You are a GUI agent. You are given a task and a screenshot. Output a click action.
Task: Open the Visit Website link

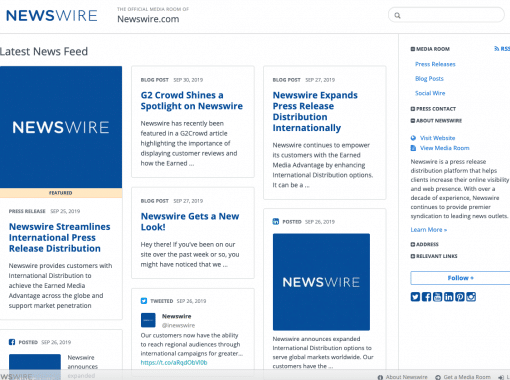click(437, 138)
